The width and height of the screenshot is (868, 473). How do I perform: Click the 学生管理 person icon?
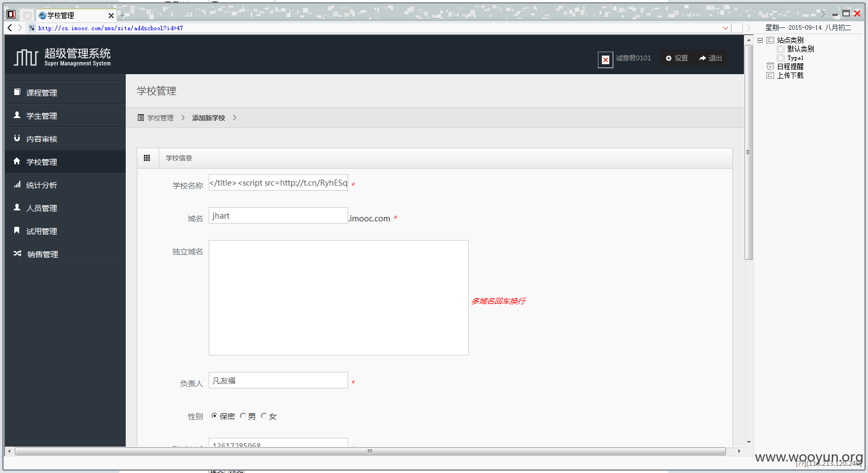pos(17,115)
